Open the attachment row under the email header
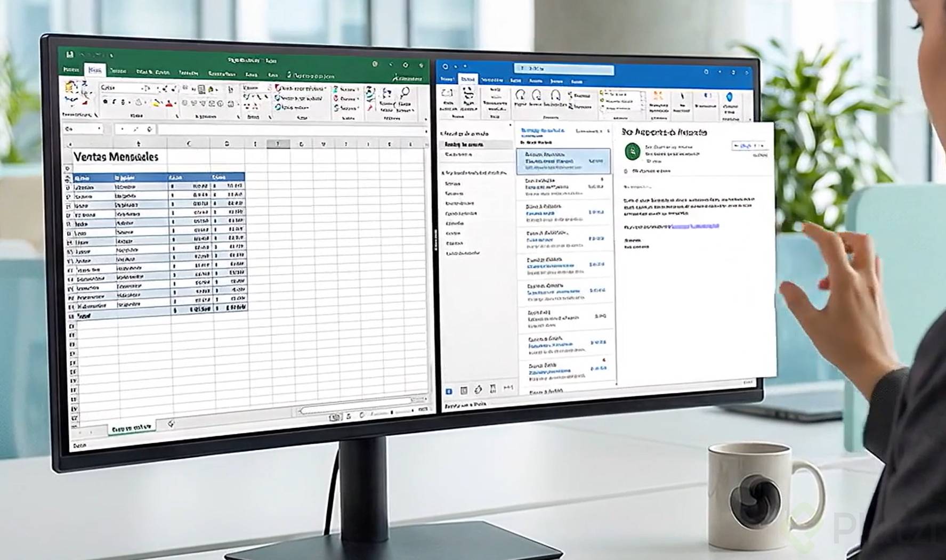The width and height of the screenshot is (946, 560). click(x=648, y=172)
